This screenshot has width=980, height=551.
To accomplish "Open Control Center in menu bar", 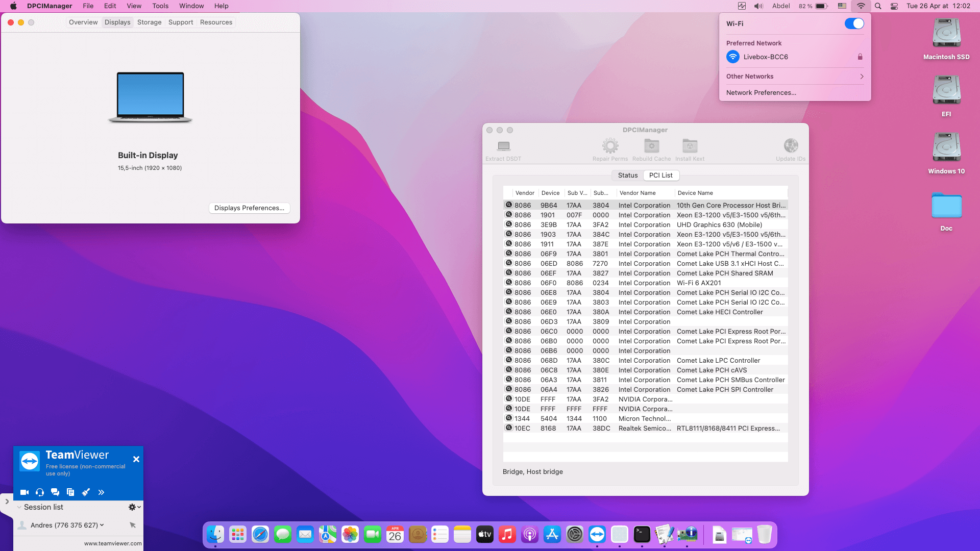I will [x=894, y=6].
